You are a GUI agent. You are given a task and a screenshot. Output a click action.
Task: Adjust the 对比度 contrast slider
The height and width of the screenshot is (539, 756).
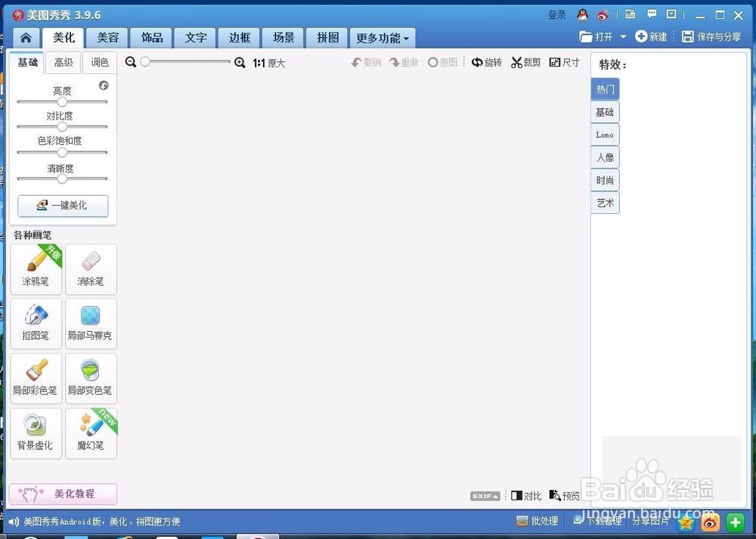click(x=62, y=127)
